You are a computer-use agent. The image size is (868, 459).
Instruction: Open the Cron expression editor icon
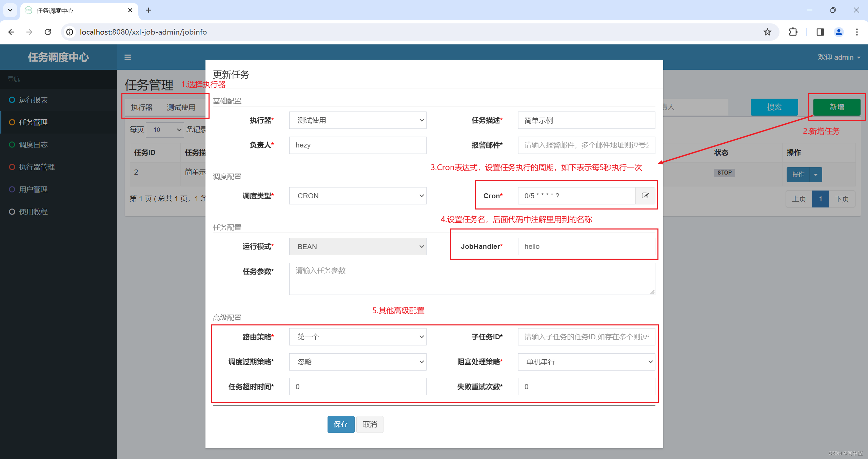point(645,196)
